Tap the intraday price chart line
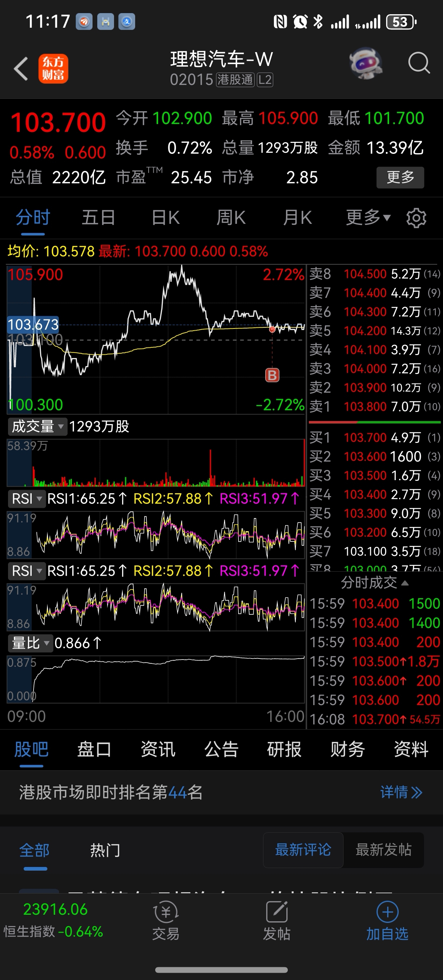The image size is (443, 980). coord(156,339)
